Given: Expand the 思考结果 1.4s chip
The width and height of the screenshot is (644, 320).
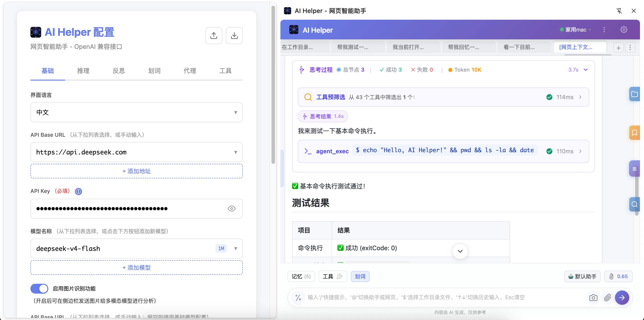Looking at the screenshot, I should pos(322,116).
